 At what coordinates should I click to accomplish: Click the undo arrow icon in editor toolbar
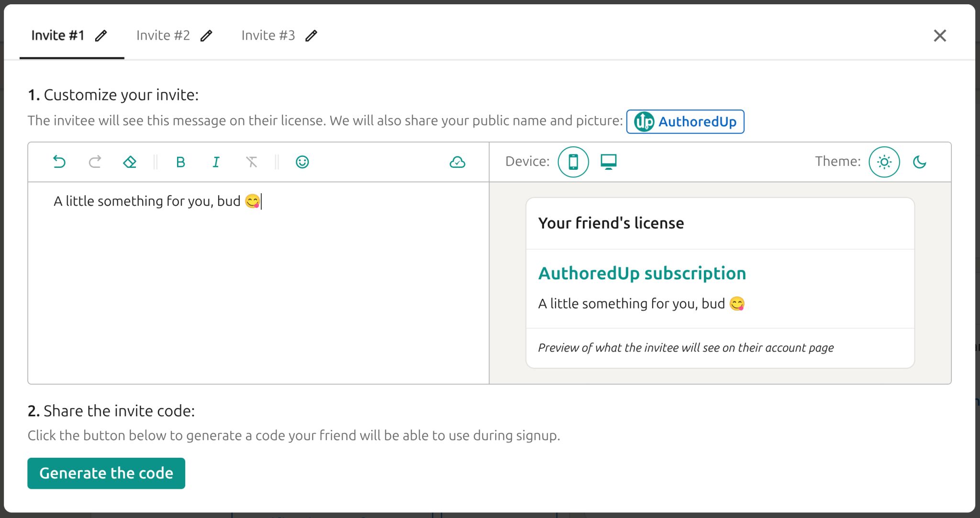tap(59, 162)
